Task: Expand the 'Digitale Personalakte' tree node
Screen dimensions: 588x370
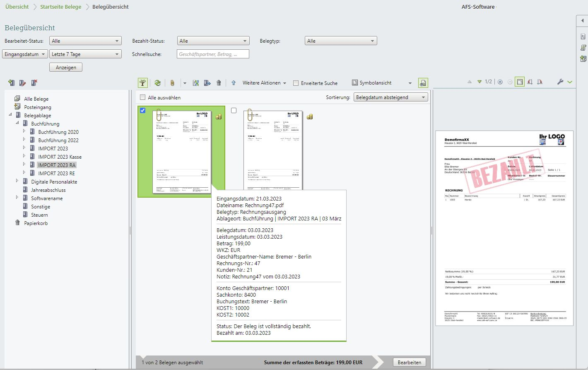Action: (17, 181)
